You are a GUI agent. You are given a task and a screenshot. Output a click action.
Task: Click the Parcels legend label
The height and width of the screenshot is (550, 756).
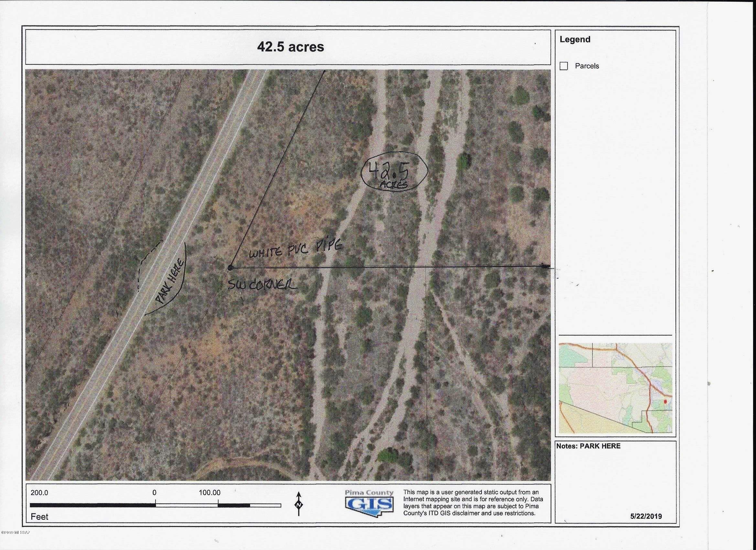pos(587,66)
